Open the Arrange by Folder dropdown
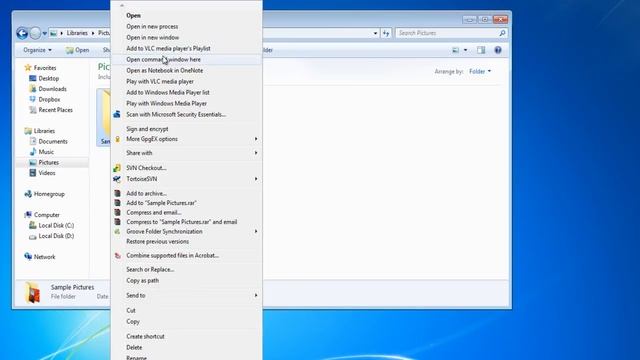Viewport: 640px width, 360px height. point(480,71)
